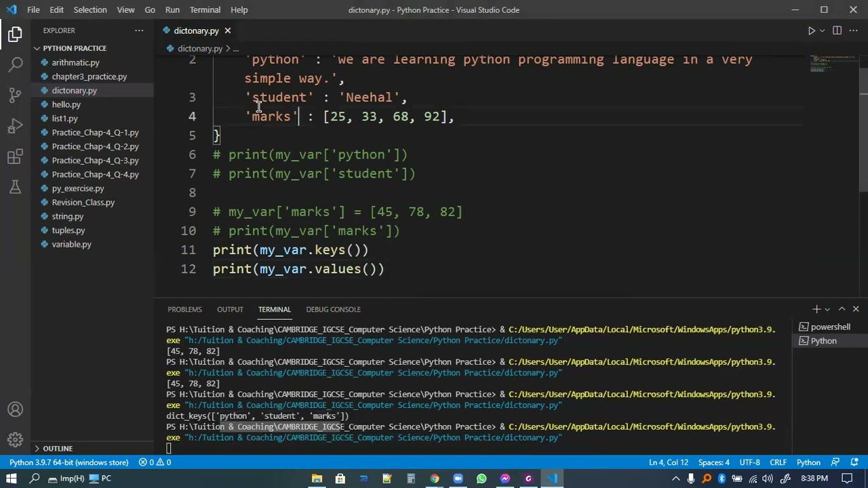Close the dictonary.py editor tab
The width and height of the screenshot is (868, 488).
pos(228,30)
